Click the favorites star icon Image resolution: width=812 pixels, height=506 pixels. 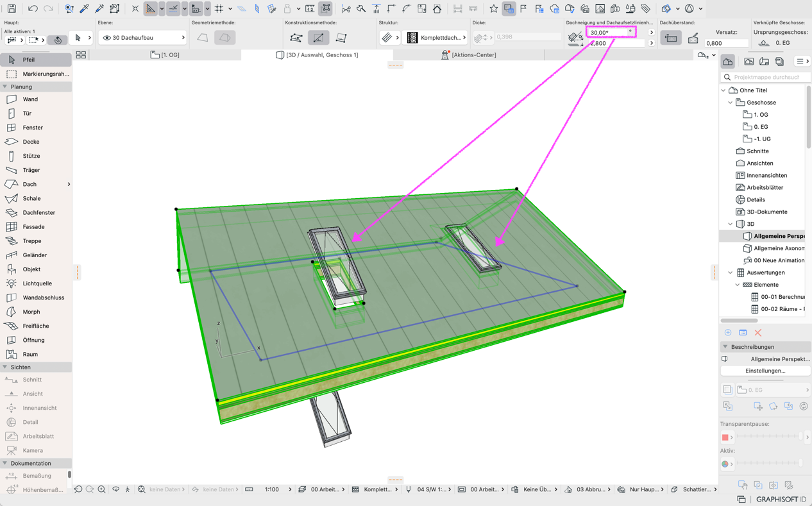coord(493,9)
